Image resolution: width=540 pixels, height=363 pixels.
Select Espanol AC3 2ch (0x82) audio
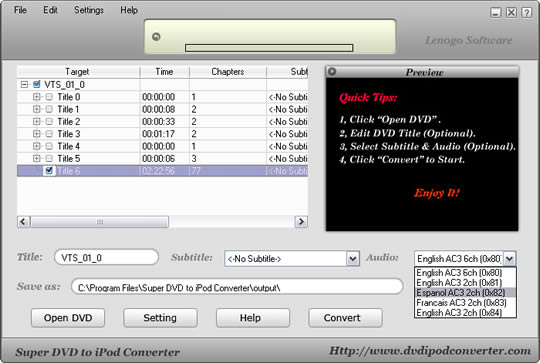465,292
